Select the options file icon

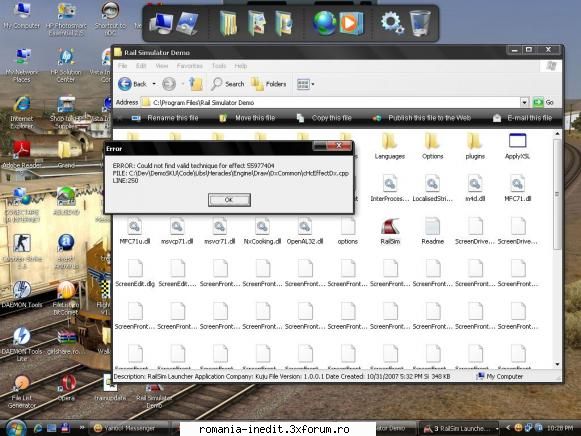click(x=348, y=226)
